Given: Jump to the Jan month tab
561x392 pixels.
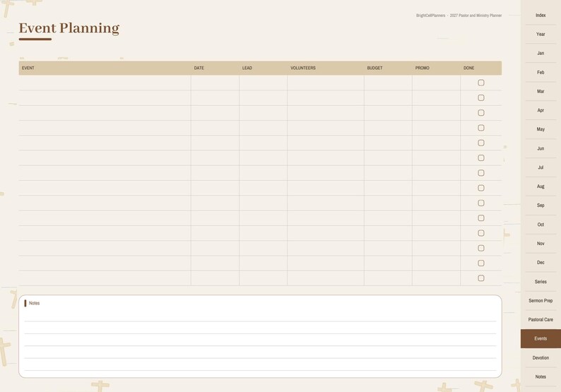Looking at the screenshot, I should [x=541, y=53].
